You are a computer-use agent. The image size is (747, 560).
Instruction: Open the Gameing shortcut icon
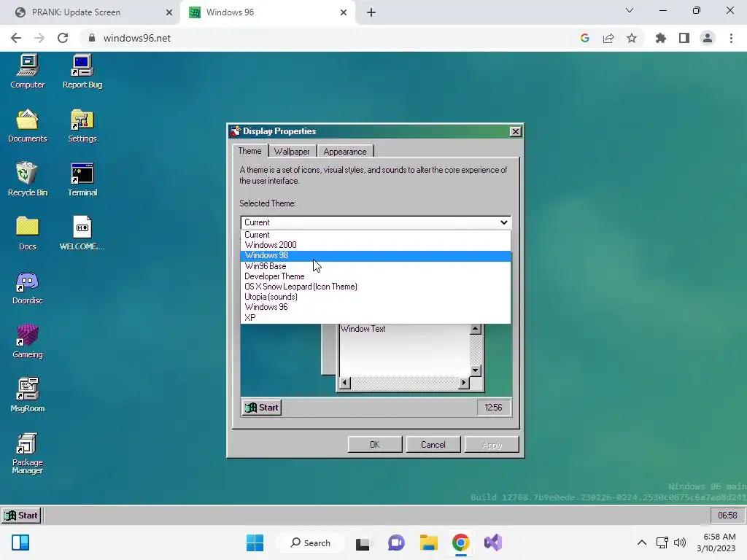27,341
